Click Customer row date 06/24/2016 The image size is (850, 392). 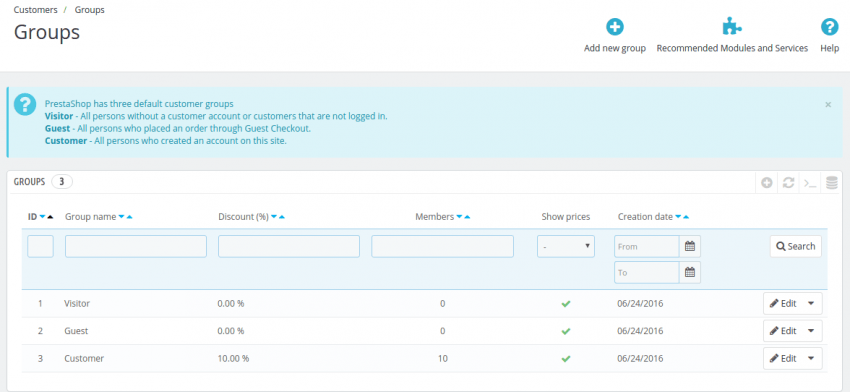coord(640,358)
